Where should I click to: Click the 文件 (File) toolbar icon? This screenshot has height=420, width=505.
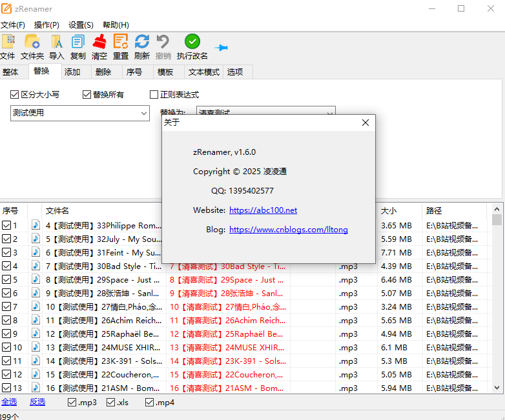(8, 42)
